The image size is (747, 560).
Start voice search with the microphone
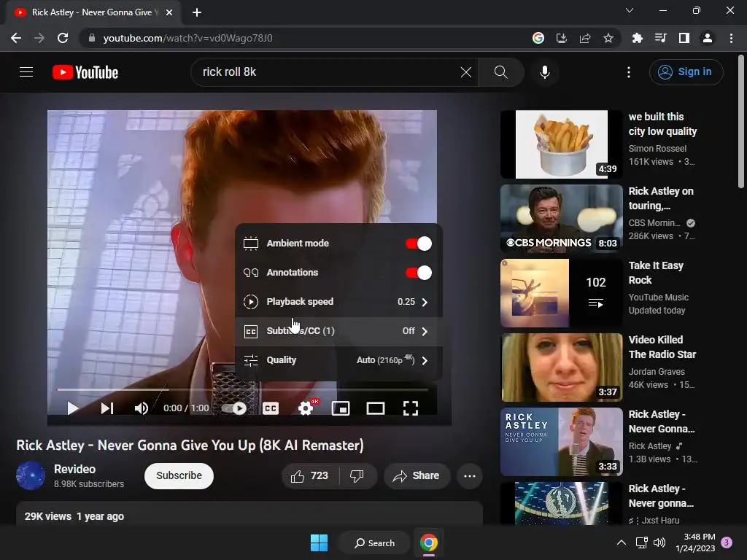[544, 72]
